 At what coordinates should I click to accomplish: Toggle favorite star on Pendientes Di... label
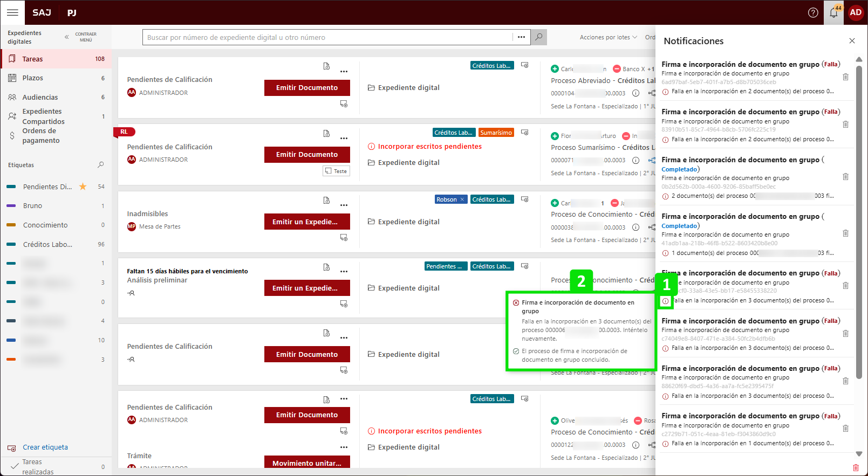pos(83,187)
